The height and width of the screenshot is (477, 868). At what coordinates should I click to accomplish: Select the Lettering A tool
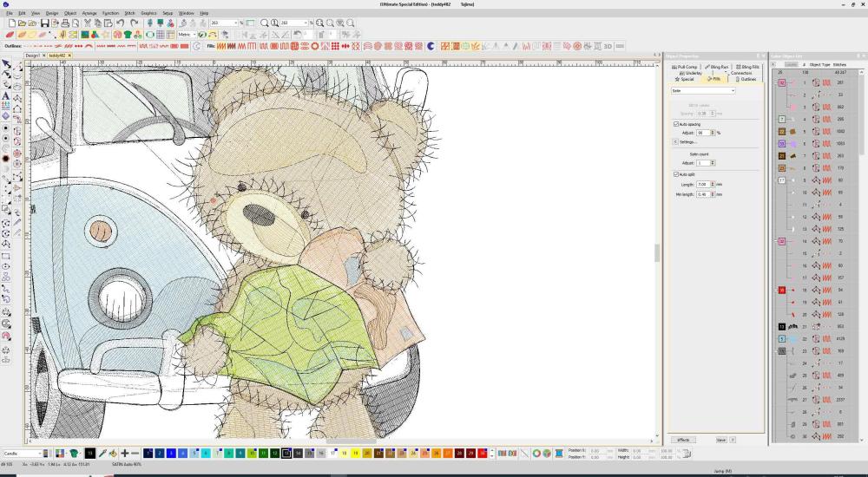click(6, 95)
